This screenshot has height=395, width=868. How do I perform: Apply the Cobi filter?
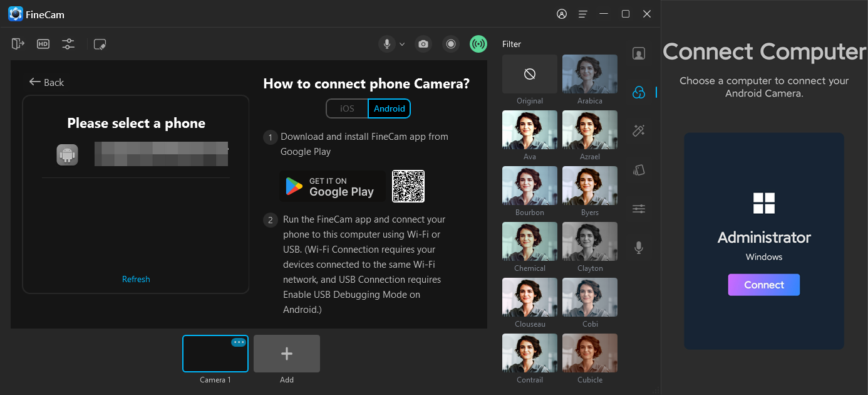pyautogui.click(x=590, y=297)
